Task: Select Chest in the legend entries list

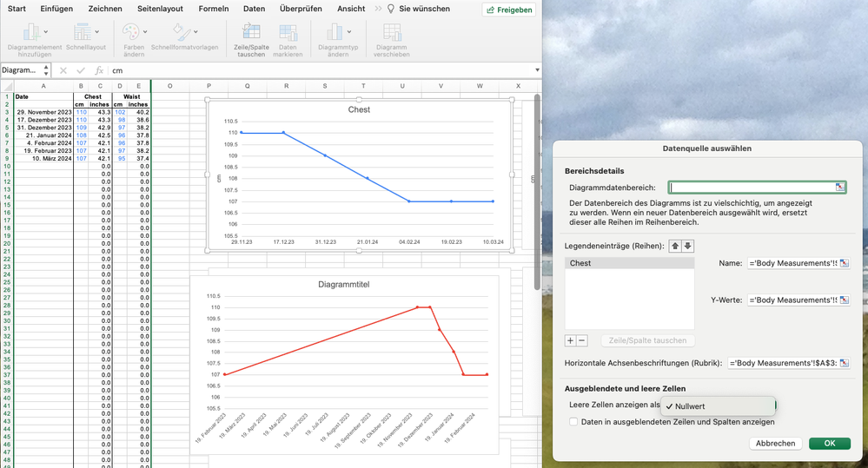Action: pos(629,263)
